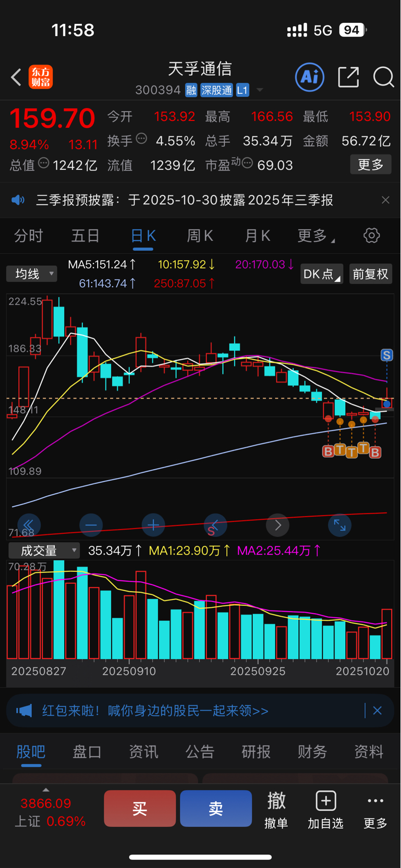Tap the 融 margin trading badge
The image size is (401, 868).
pos(191,90)
